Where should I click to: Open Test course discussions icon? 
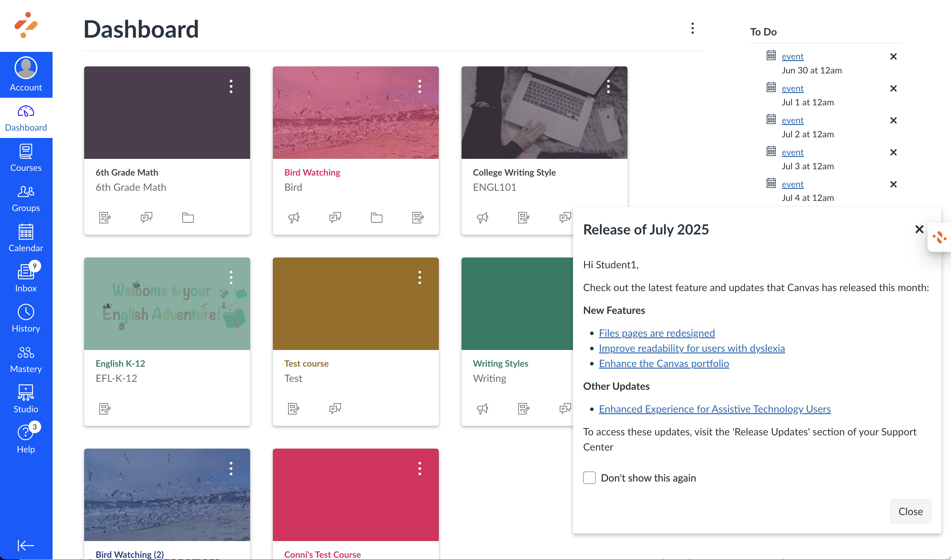click(x=335, y=409)
